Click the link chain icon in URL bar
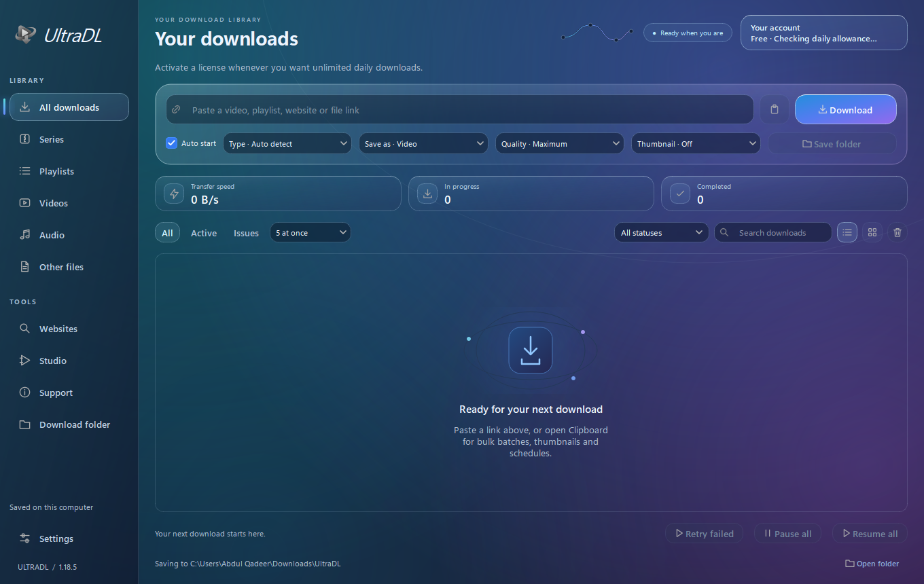 point(176,109)
